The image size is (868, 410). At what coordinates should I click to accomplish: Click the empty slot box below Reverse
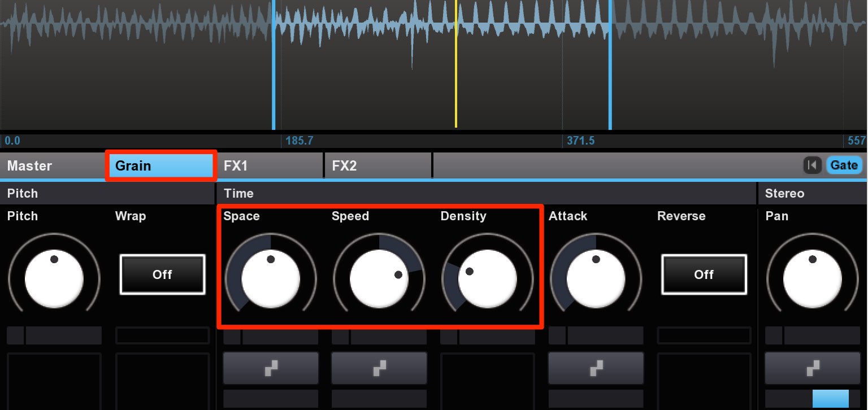coord(704,381)
